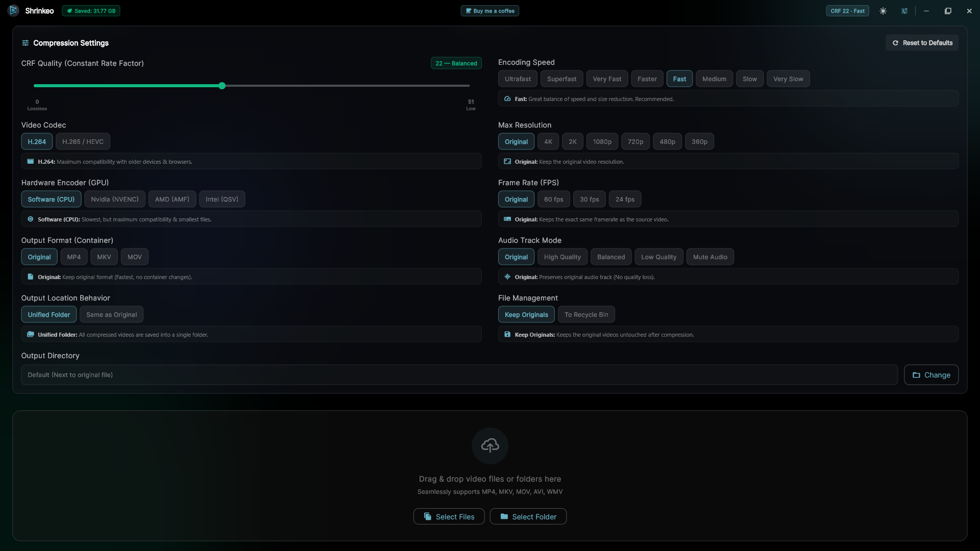Toggle light theme with the sun icon
This screenshot has height=551, width=980.
883,11
